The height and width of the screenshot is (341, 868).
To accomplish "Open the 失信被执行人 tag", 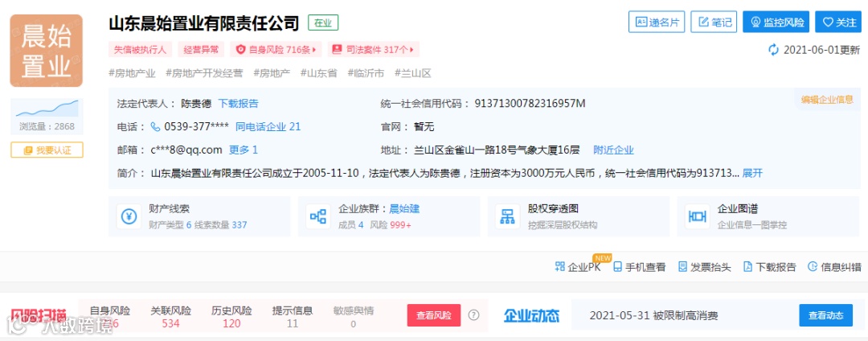I will (140, 49).
